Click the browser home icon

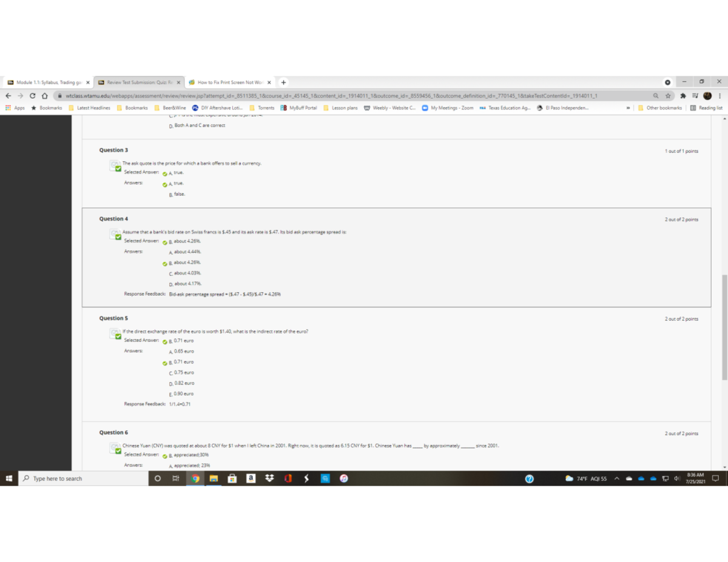click(x=44, y=95)
